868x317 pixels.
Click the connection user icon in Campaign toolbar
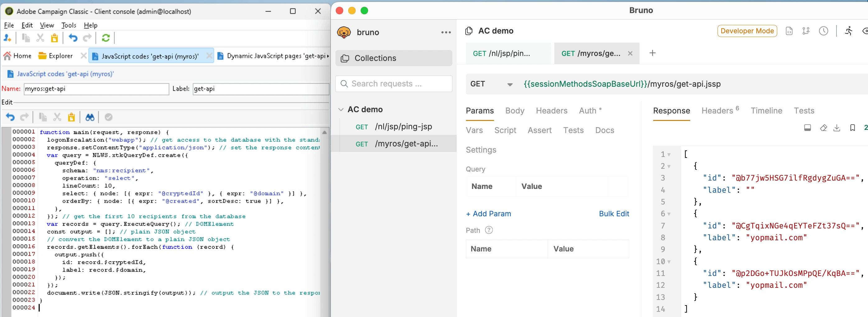click(x=7, y=38)
